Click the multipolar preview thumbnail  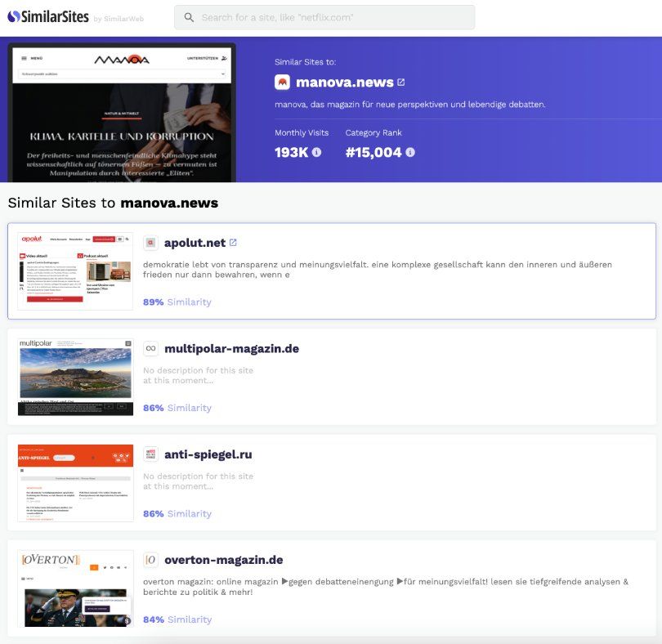75,377
